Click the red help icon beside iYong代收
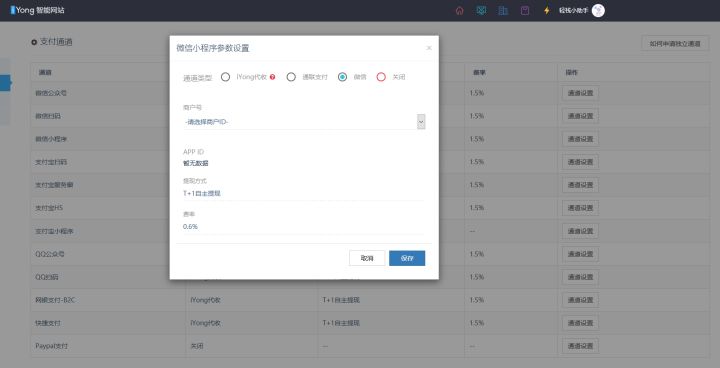This screenshot has height=368, width=720. pyautogui.click(x=272, y=77)
